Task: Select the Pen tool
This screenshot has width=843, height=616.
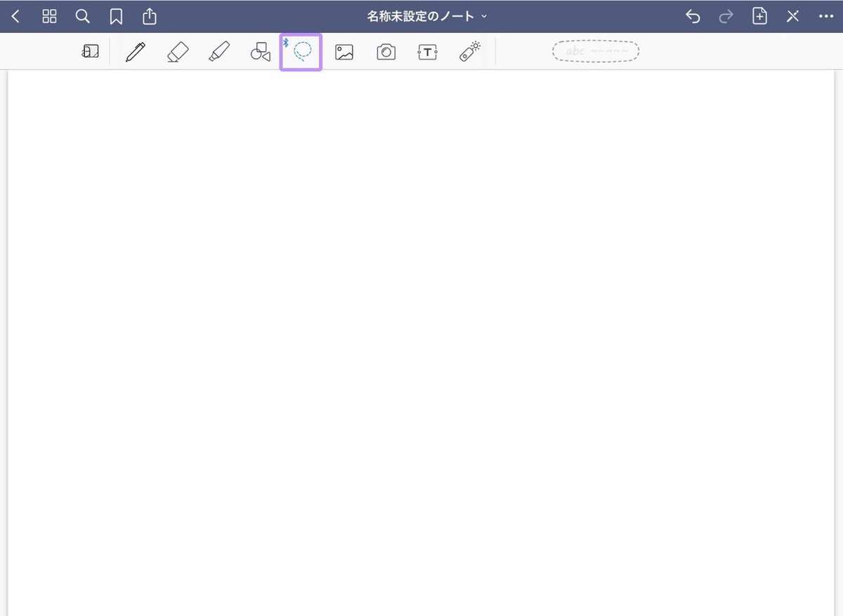Action: [x=136, y=51]
